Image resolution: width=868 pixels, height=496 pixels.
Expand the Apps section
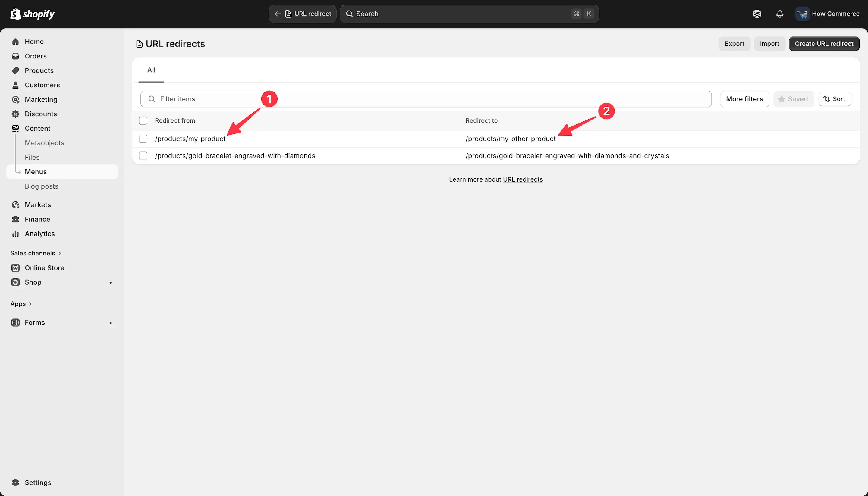point(21,304)
